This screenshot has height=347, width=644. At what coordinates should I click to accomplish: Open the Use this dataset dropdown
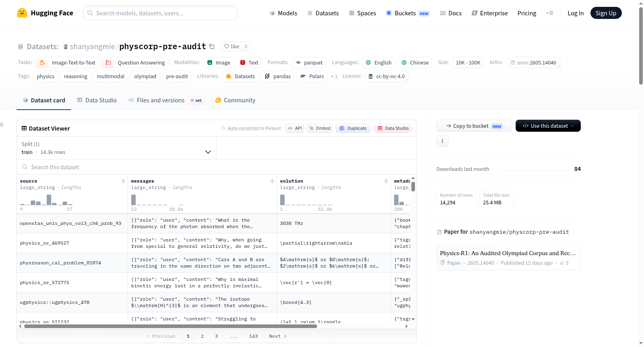(548, 126)
